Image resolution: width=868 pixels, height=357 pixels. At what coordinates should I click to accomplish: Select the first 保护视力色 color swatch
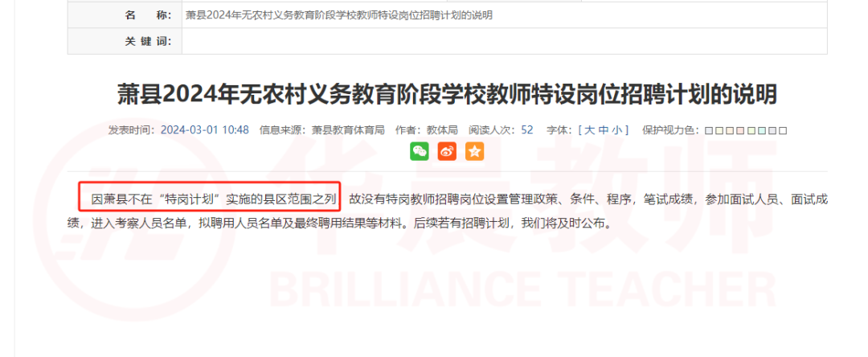point(709,130)
